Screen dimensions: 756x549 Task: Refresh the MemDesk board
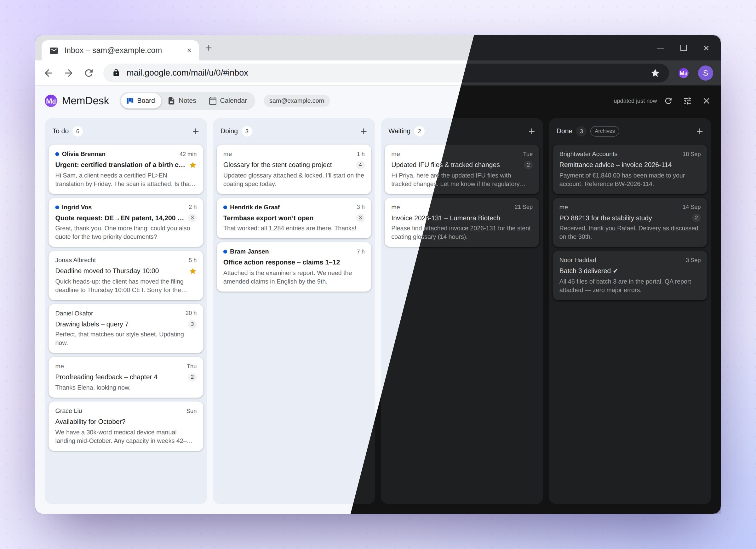[668, 101]
